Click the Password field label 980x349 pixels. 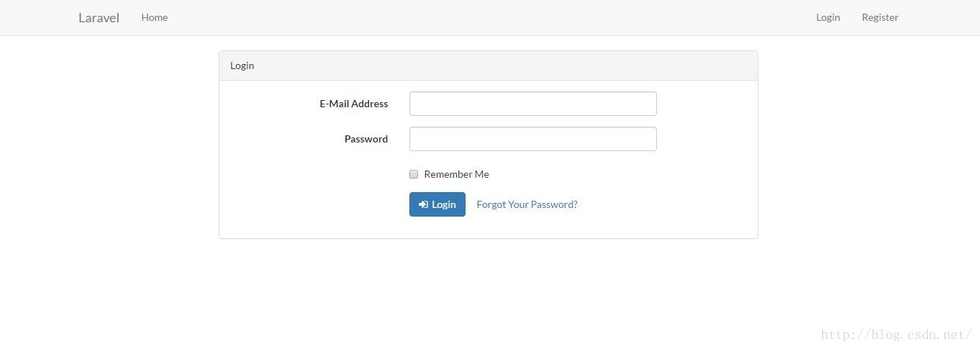point(366,139)
